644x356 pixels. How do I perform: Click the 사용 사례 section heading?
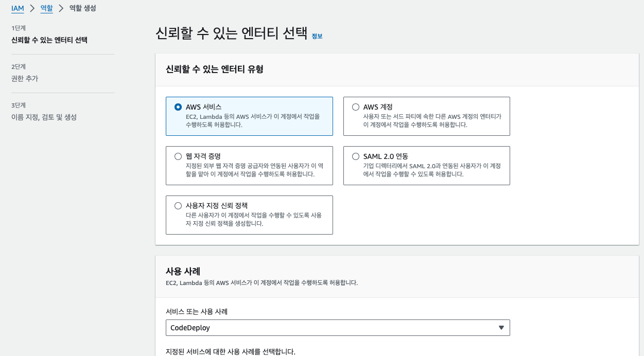tap(183, 271)
